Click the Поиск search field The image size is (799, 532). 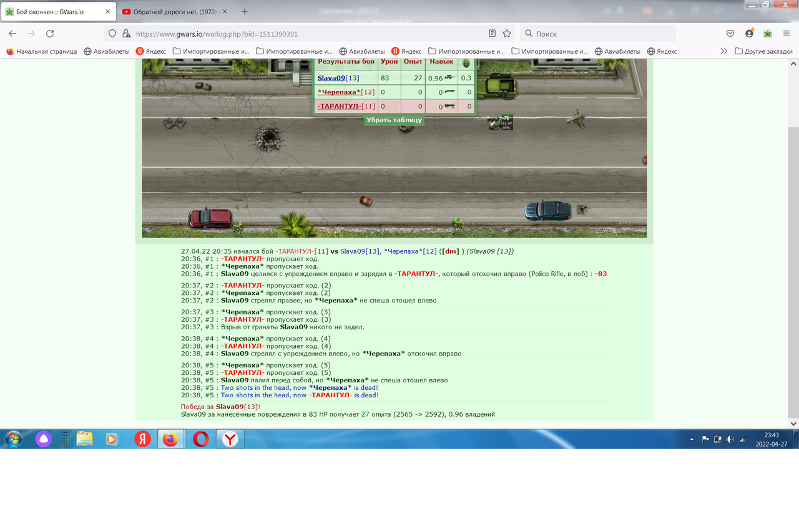pos(598,34)
